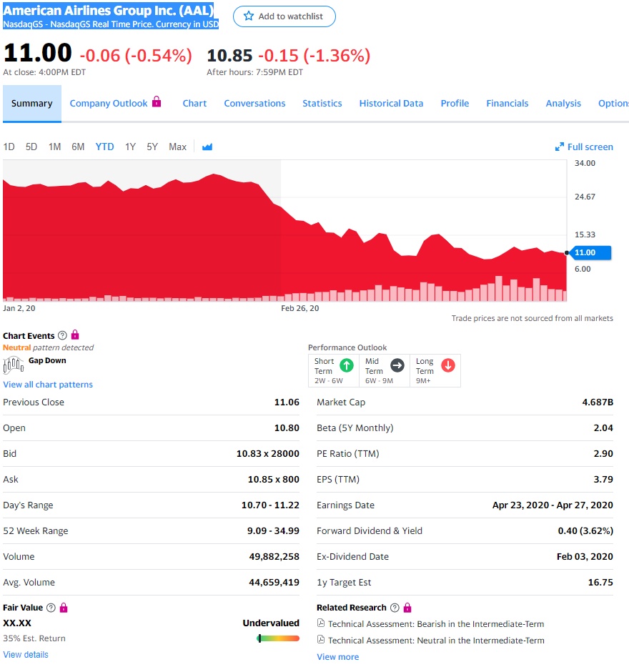Select the 1Y chart range
Image resolution: width=629 pixels, height=672 pixels.
pos(130,147)
